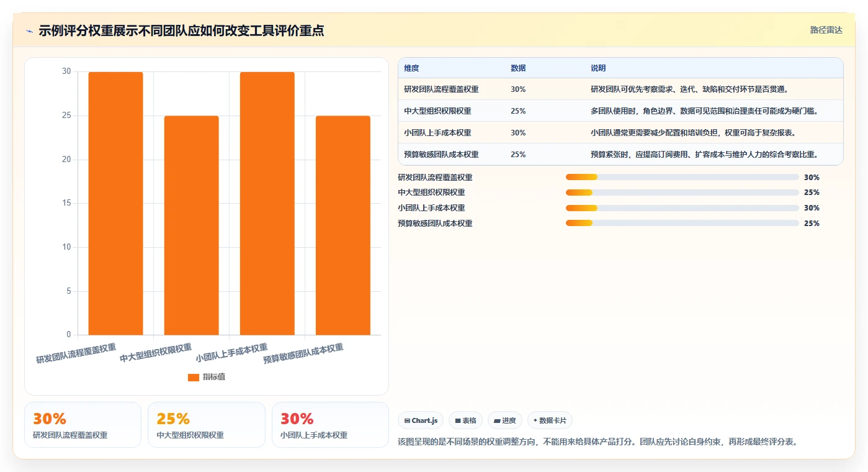Click description starting 小团队通常更需要

pyautogui.click(x=693, y=133)
